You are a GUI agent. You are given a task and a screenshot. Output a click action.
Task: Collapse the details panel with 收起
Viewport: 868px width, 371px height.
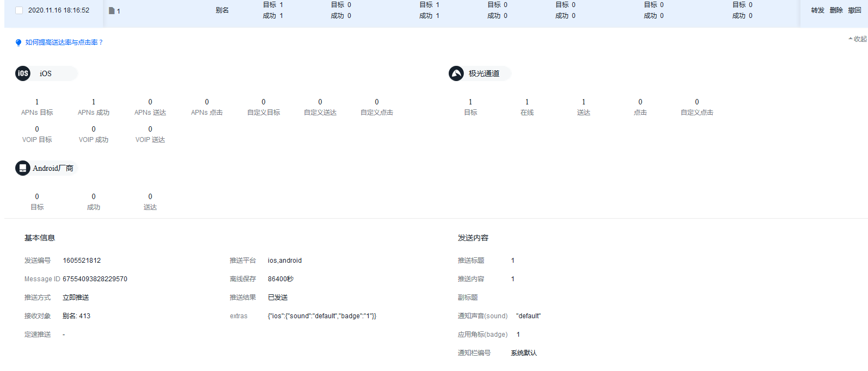[858, 39]
